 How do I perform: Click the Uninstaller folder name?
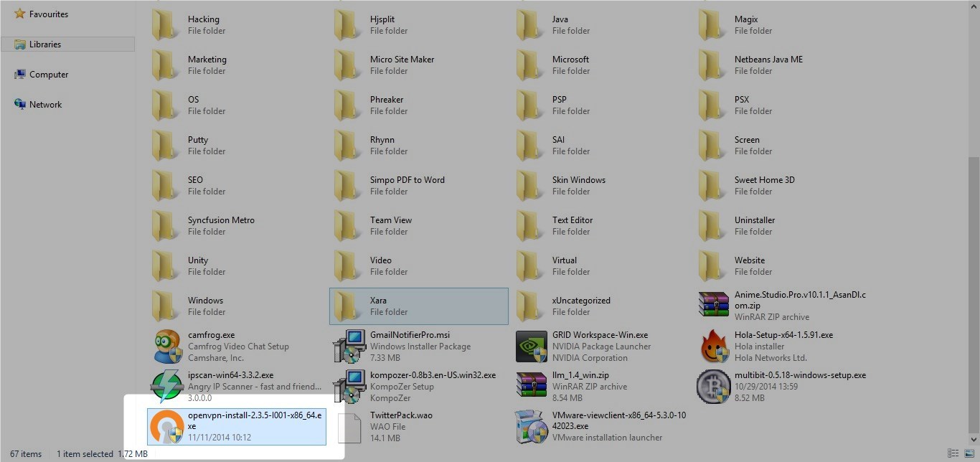755,220
